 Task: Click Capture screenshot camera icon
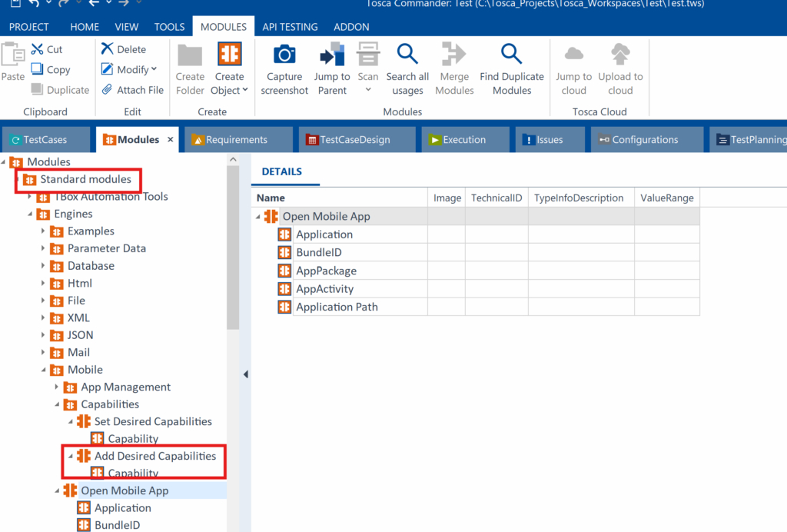[x=284, y=55]
